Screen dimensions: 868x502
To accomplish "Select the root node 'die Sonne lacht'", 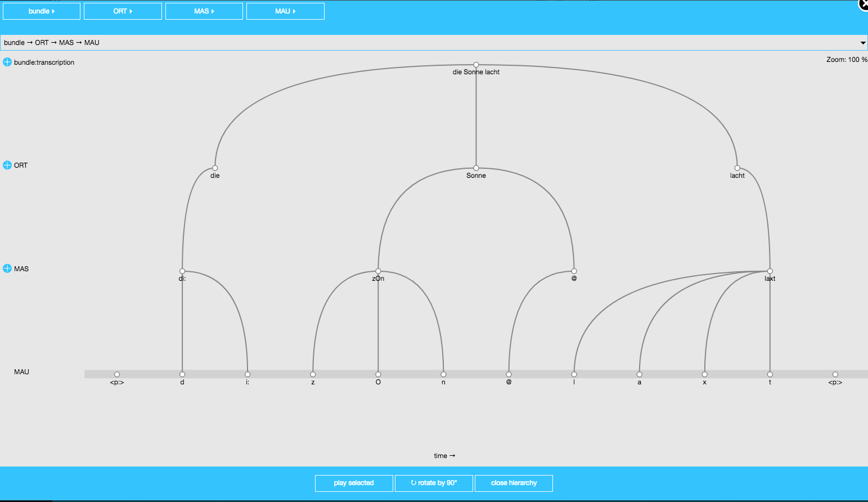I will [476, 64].
